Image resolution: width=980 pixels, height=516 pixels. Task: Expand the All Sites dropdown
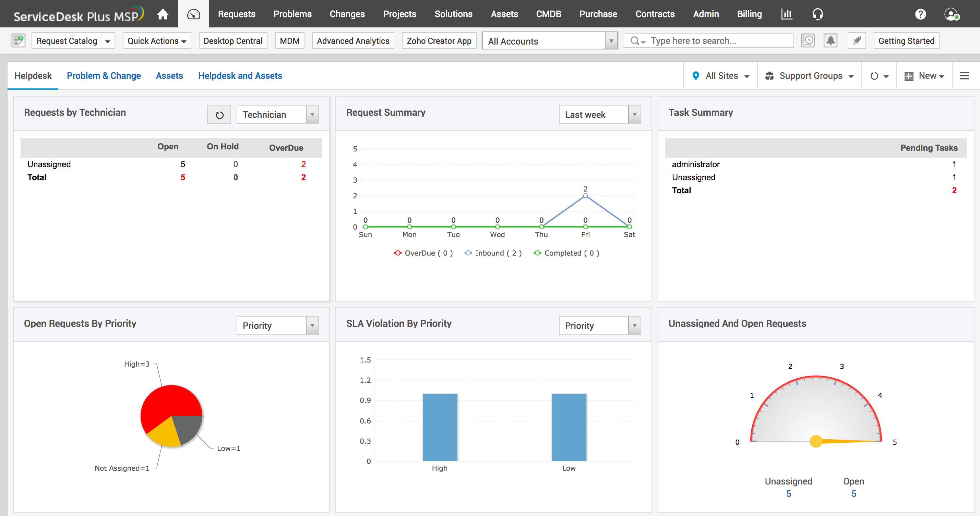(x=721, y=76)
